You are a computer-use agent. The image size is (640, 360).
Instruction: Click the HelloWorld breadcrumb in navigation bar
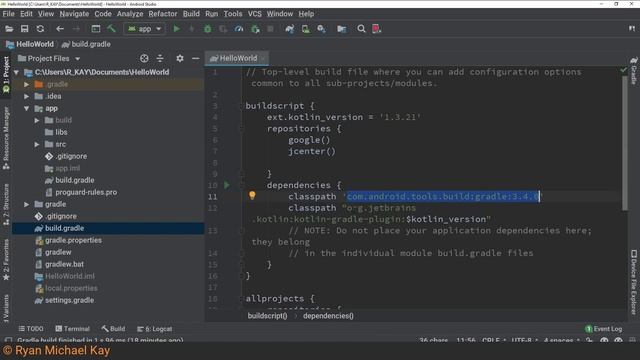(29, 44)
